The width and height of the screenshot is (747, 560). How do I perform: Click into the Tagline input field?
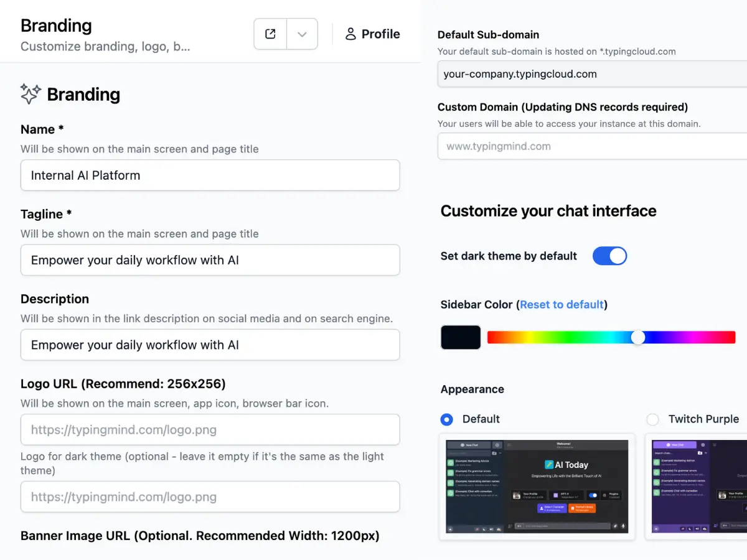[210, 260]
